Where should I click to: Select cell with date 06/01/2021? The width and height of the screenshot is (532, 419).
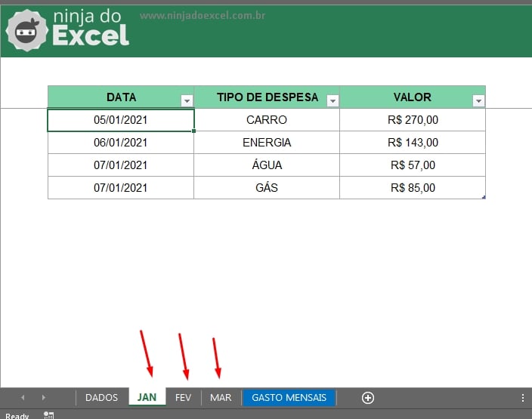121,143
